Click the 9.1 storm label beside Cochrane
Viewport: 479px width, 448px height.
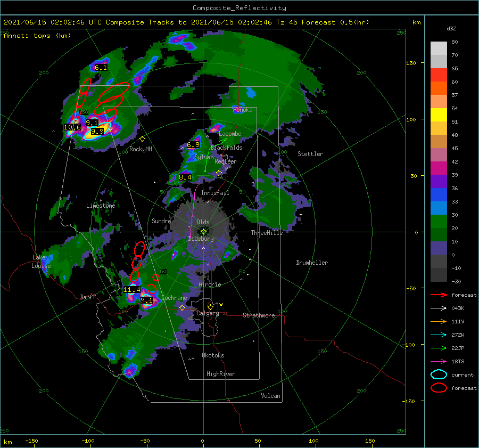pyautogui.click(x=147, y=300)
